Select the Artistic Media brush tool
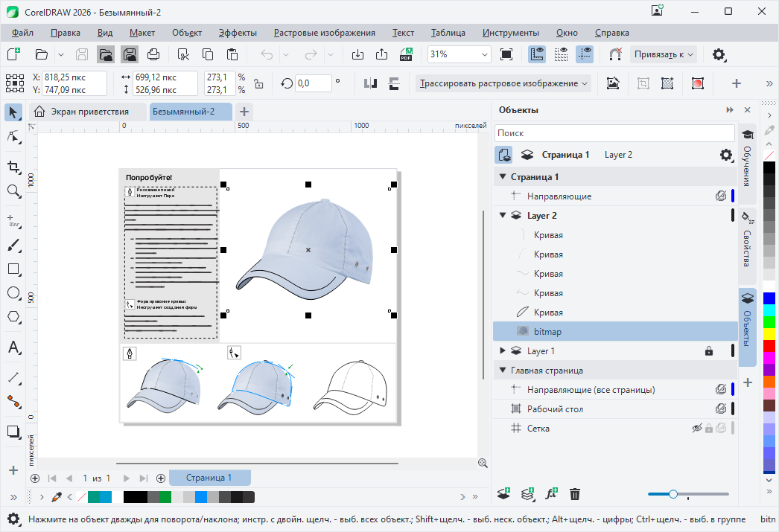The width and height of the screenshot is (779, 532). pyautogui.click(x=13, y=245)
